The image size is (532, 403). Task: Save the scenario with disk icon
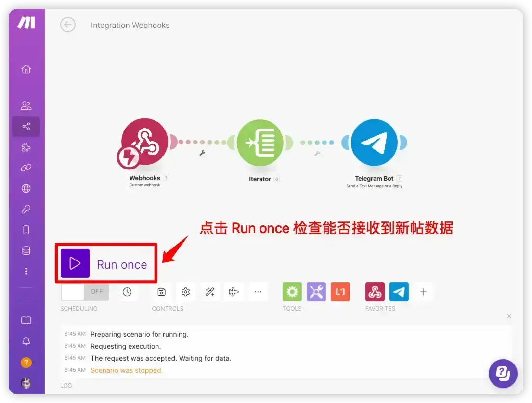[161, 292]
